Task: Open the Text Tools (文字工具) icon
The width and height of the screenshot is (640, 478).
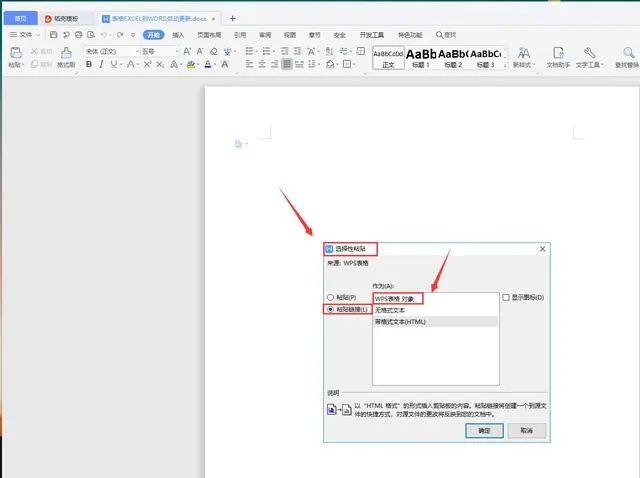Action: 590,53
